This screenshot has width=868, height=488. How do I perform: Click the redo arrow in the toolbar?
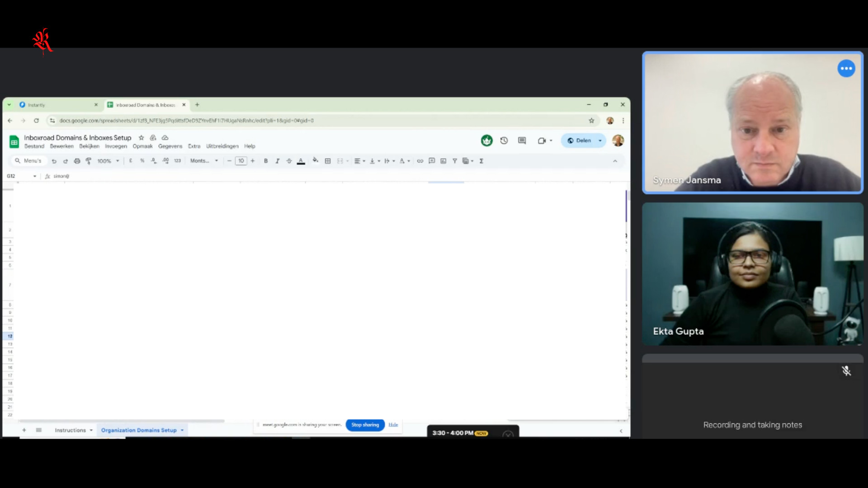65,161
